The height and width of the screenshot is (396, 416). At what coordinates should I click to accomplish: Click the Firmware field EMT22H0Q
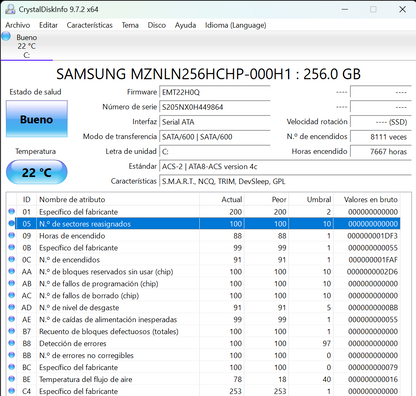215,92
